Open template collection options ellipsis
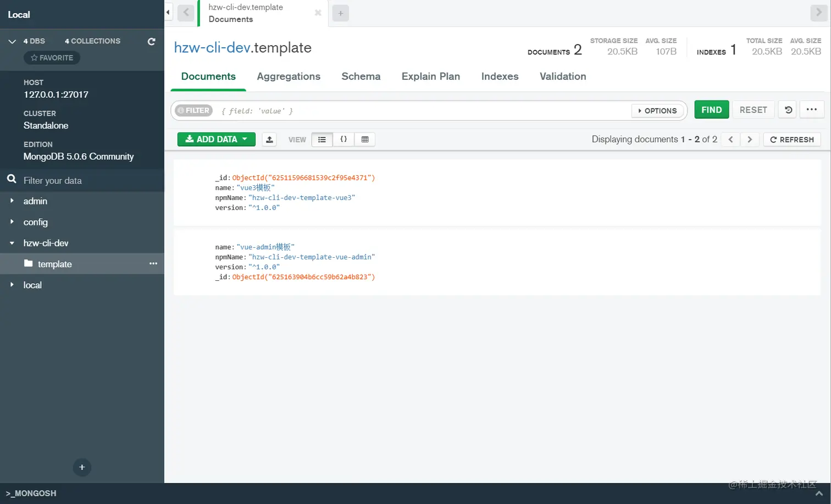Viewport: 831px width, 504px height. pyautogui.click(x=153, y=264)
